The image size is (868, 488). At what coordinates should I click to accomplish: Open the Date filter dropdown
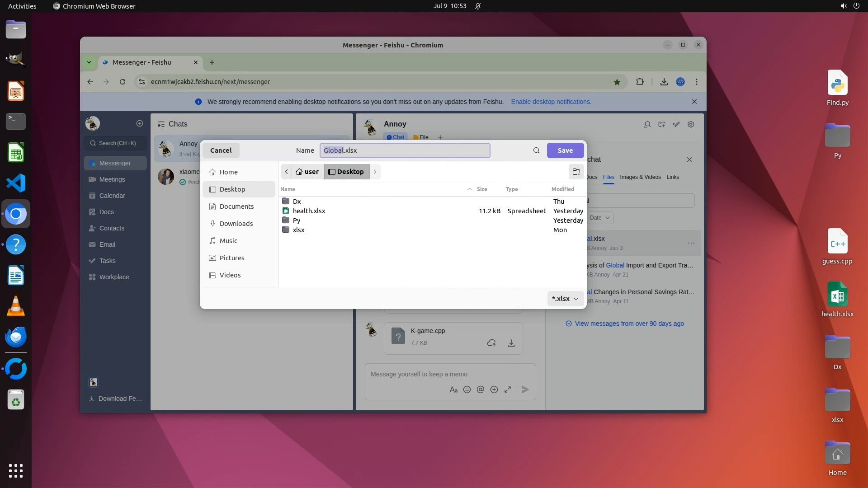click(x=599, y=218)
